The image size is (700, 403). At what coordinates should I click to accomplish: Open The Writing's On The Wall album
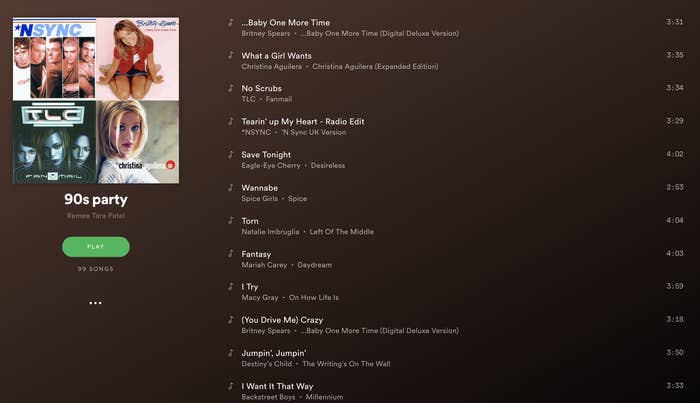346,364
